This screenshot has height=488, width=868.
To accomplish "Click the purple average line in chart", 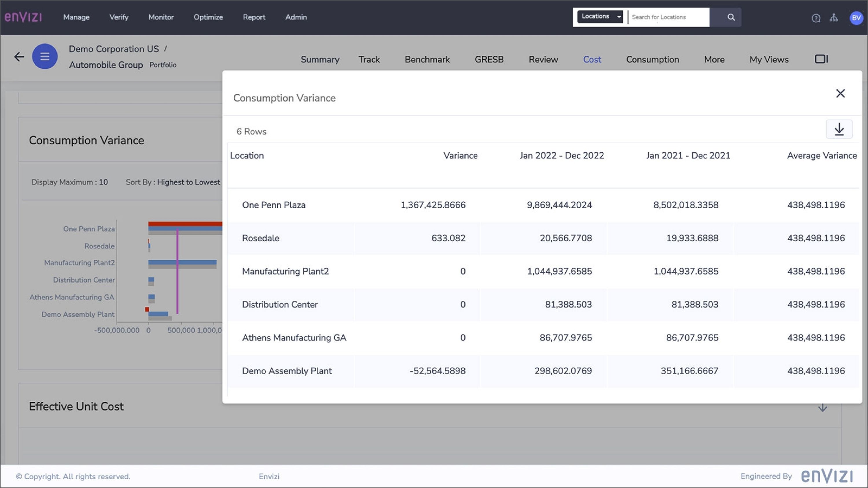I will 177,271.
